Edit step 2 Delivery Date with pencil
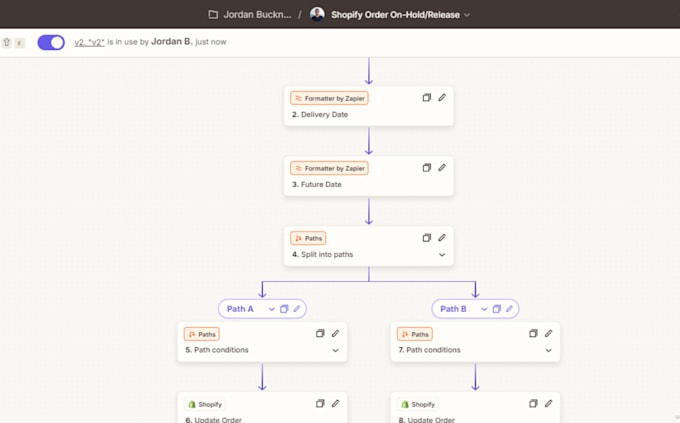680x423 pixels. pyautogui.click(x=442, y=98)
